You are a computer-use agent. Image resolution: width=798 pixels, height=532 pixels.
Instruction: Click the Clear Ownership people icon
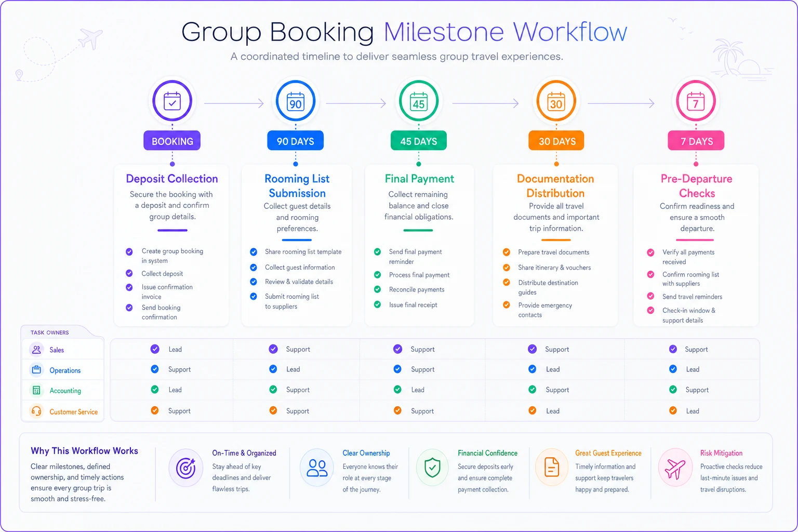[317, 468]
